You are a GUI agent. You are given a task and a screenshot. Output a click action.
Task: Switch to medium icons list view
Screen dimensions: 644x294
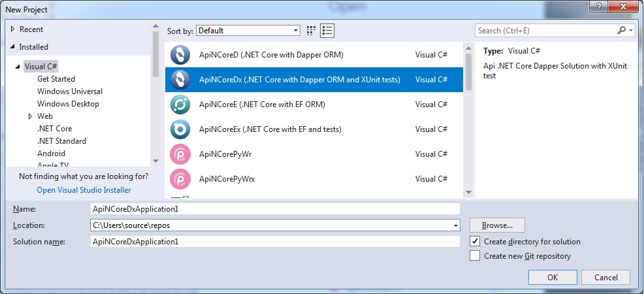coord(327,31)
